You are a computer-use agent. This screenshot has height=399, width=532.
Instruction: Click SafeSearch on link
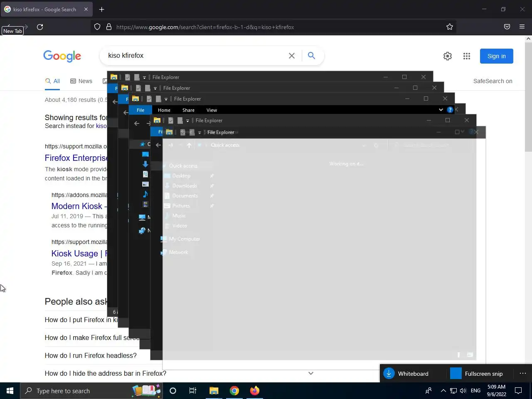493,81
